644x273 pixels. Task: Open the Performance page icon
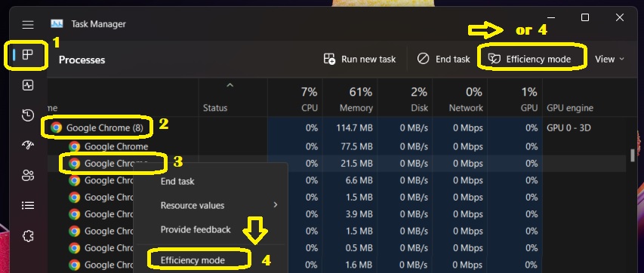(27, 85)
